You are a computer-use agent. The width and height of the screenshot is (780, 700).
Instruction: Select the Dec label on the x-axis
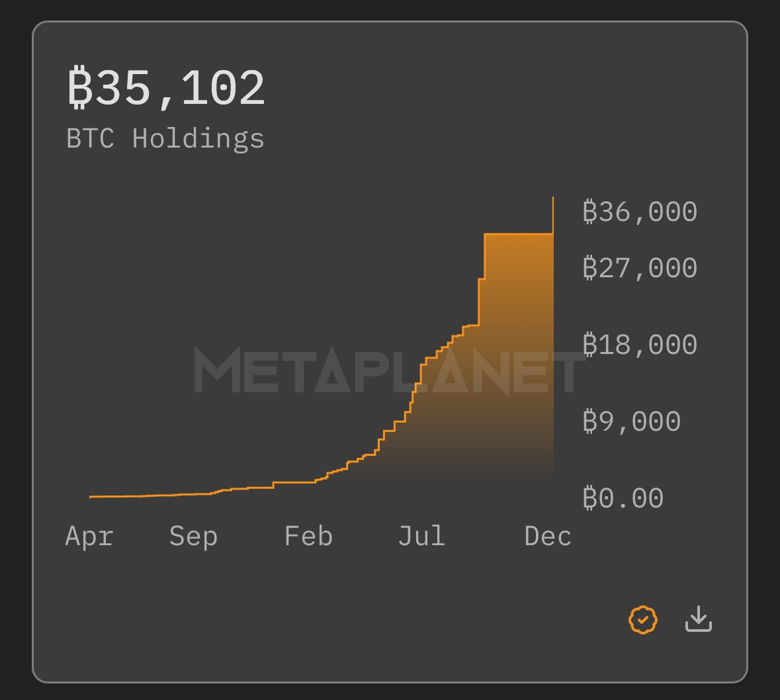pos(548,536)
